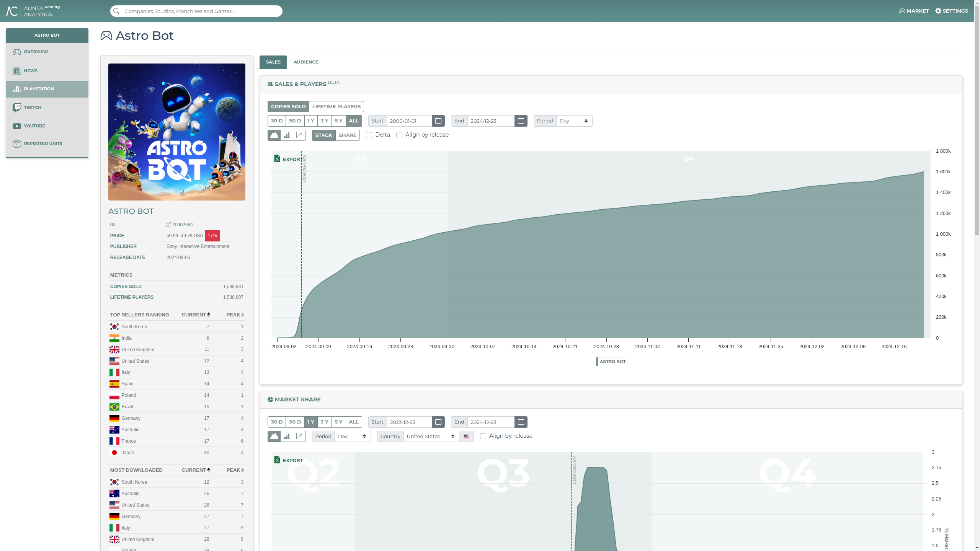This screenshot has width=980, height=551.
Task: Select Copies Sold toggle
Action: point(288,106)
